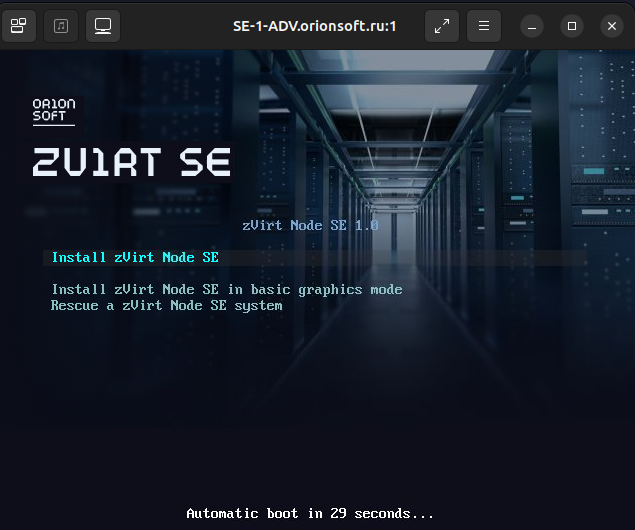Close the SE-1-ADV viewer window
This screenshot has width=635, height=530.
click(x=612, y=26)
